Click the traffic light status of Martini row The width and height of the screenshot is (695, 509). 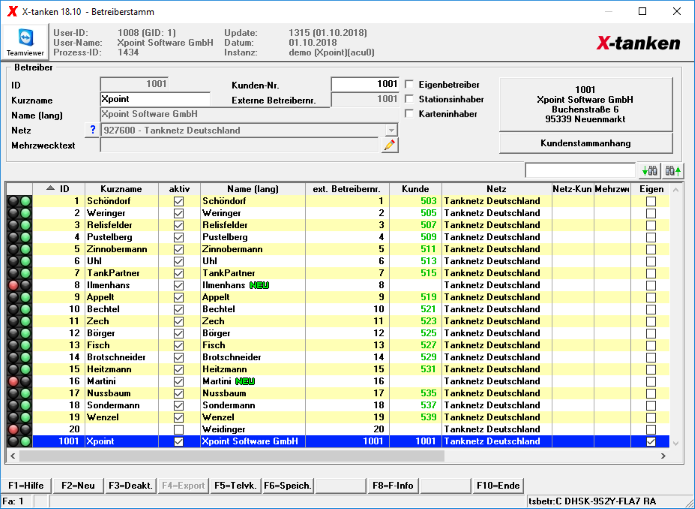pos(20,381)
